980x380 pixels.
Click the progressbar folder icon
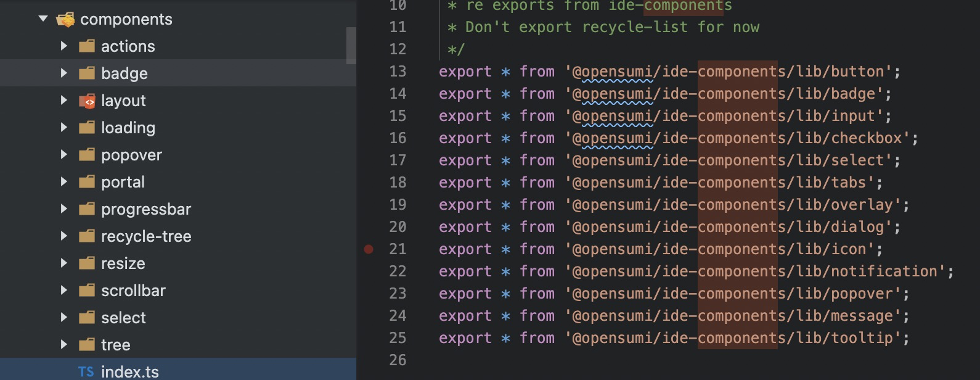point(87,209)
